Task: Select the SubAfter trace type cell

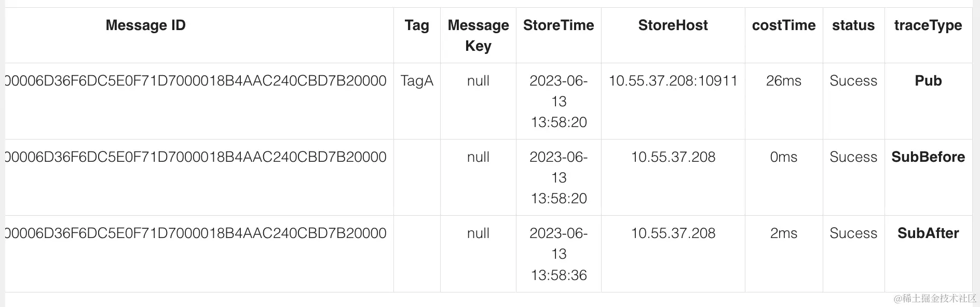Action: (928, 233)
